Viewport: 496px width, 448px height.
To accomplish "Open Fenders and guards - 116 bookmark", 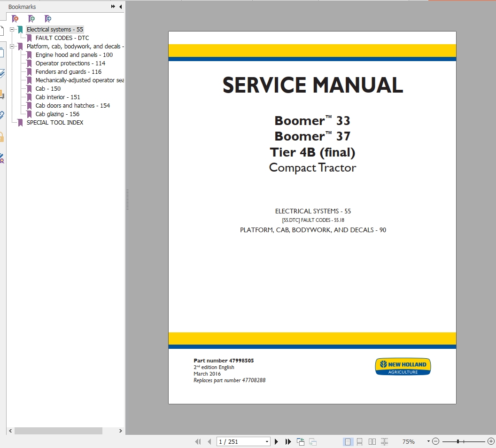I will click(68, 72).
